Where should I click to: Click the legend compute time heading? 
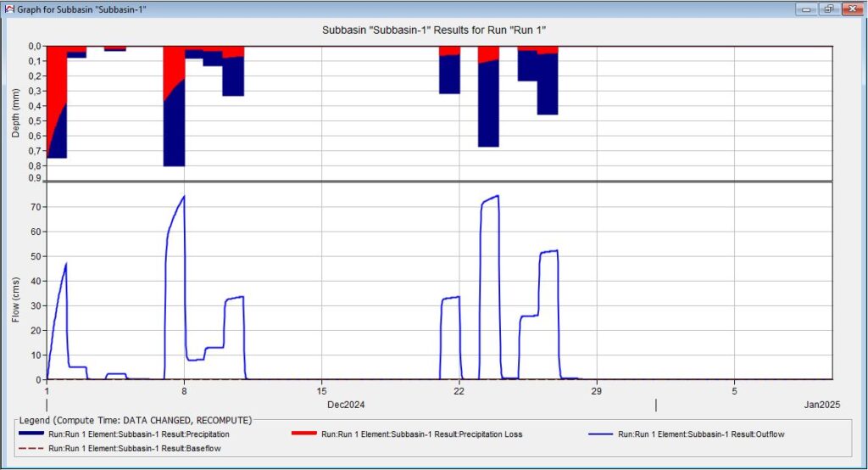point(136,421)
